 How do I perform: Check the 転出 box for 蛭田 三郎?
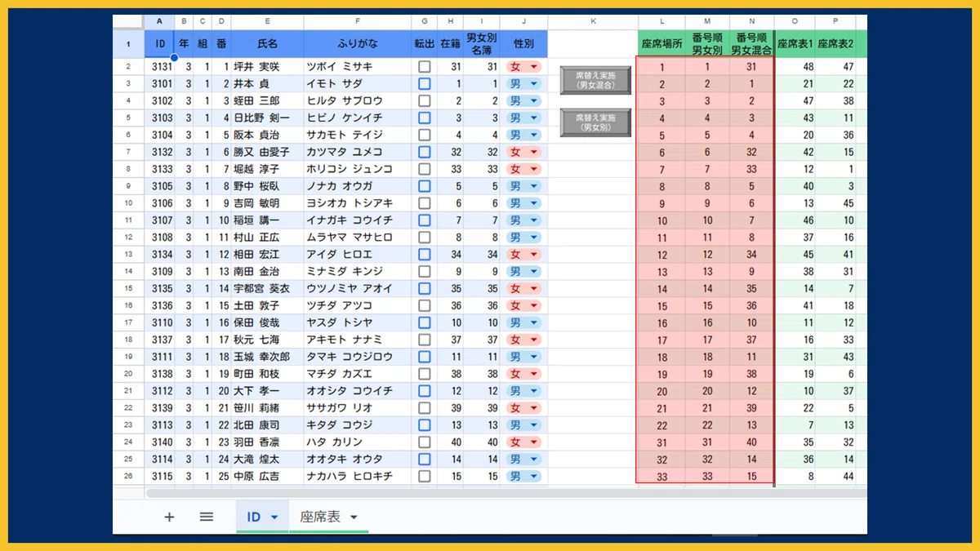coord(425,101)
